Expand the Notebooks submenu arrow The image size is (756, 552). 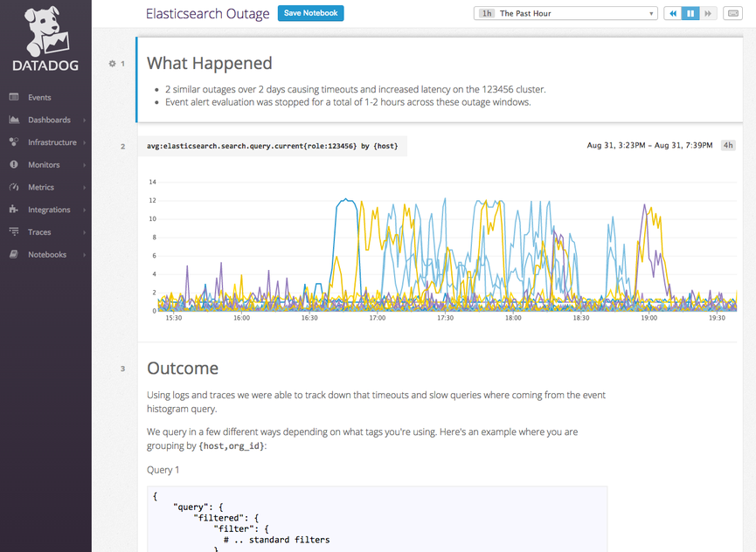coord(84,255)
